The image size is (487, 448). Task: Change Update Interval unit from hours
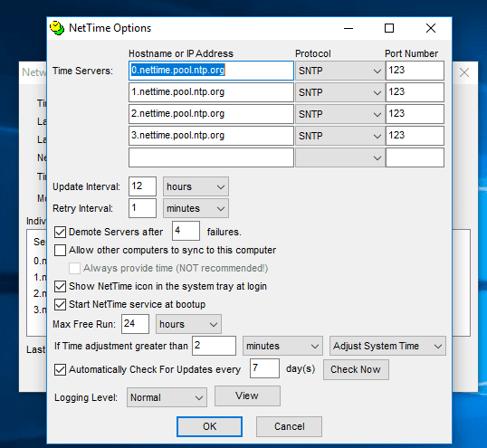[x=196, y=186]
